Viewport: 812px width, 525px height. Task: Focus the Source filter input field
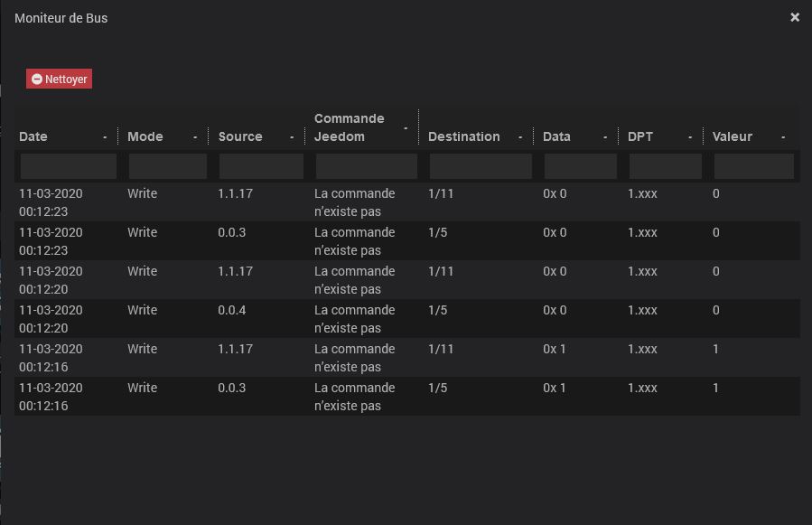(x=261, y=166)
